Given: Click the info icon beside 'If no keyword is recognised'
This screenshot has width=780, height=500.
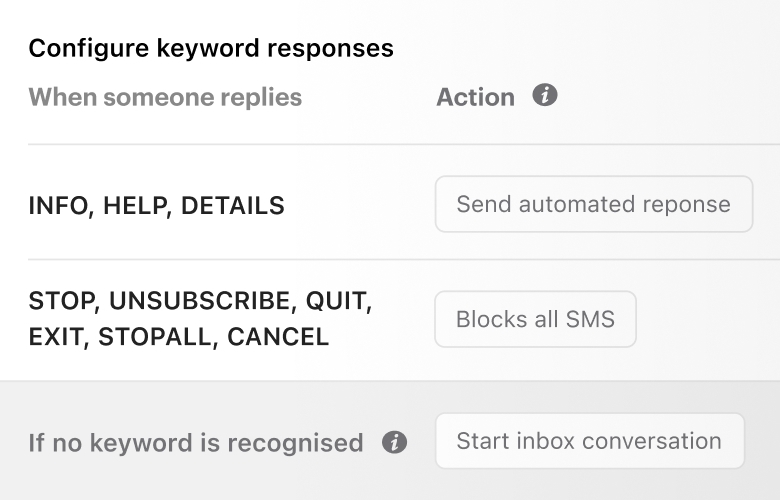Looking at the screenshot, I should tap(394, 442).
